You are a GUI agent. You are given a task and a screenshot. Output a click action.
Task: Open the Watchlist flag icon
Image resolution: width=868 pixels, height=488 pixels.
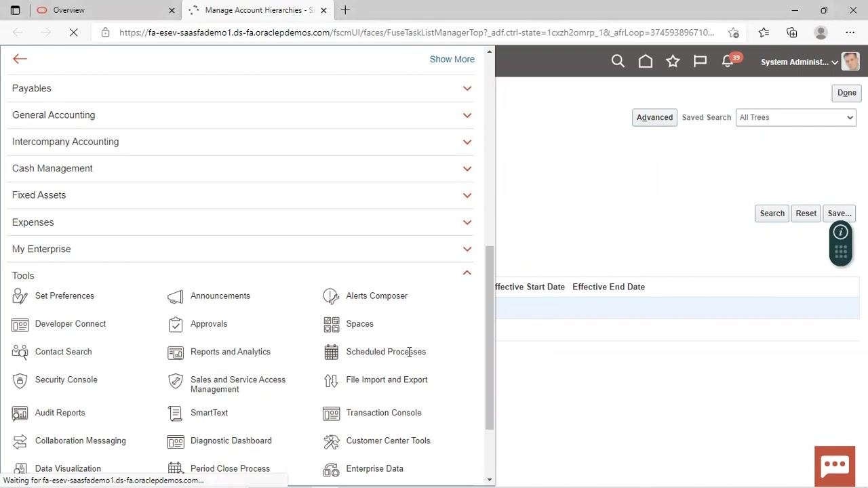700,62
